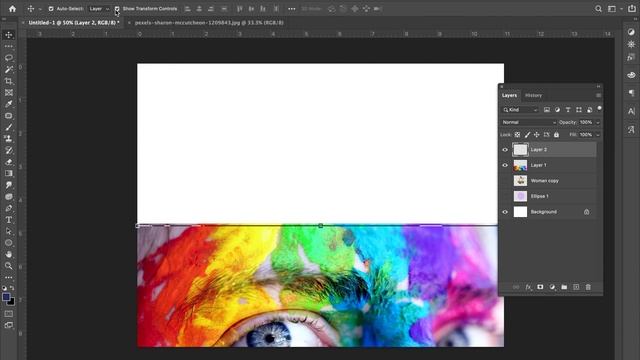Go to the Home screen
Screen dimensions: 640x360
[x=12, y=9]
